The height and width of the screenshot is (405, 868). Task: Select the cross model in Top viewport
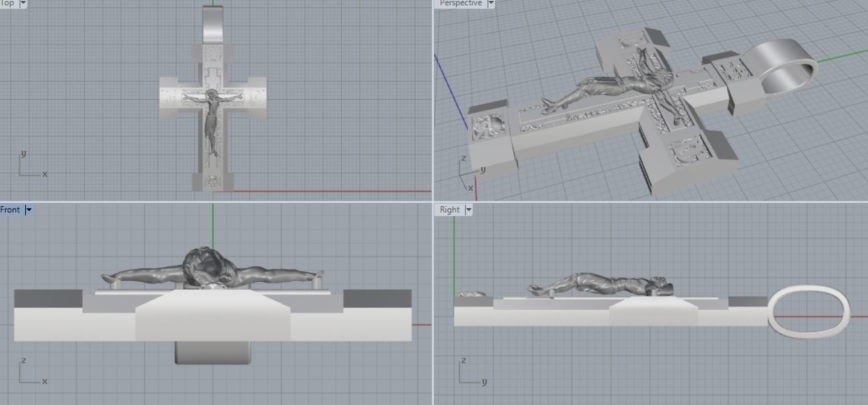tap(212, 98)
